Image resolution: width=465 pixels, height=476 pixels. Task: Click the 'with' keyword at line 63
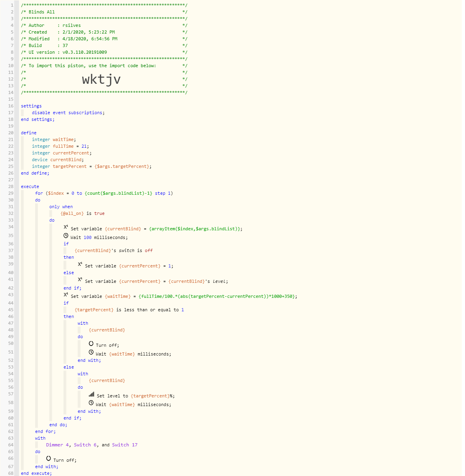(x=40, y=438)
